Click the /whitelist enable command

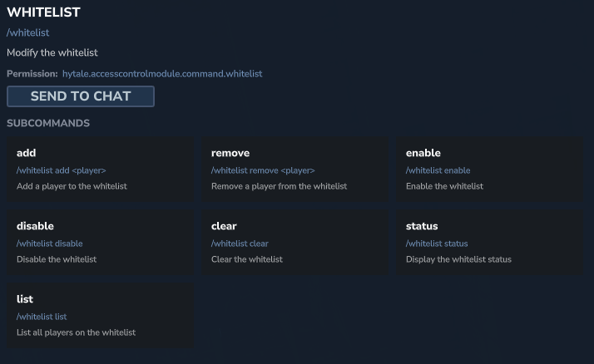coord(438,170)
